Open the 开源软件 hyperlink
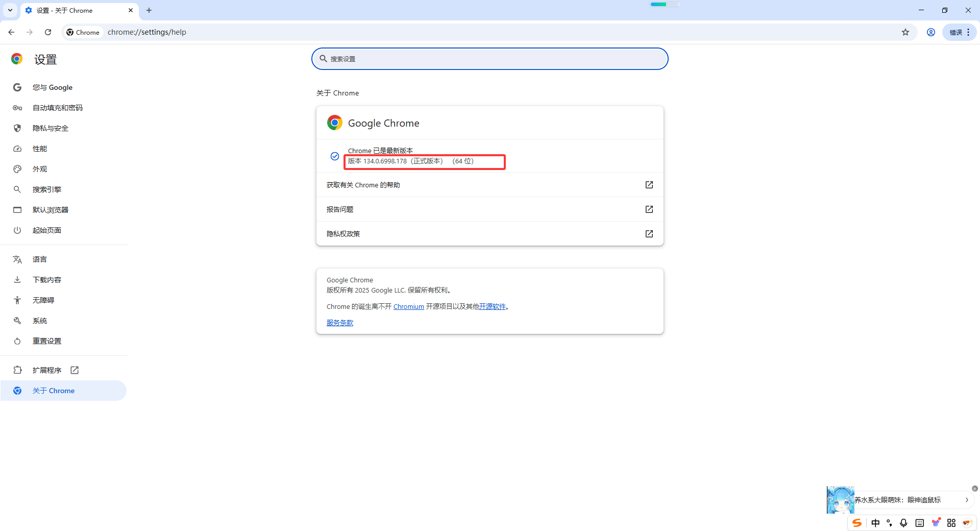 click(x=492, y=306)
